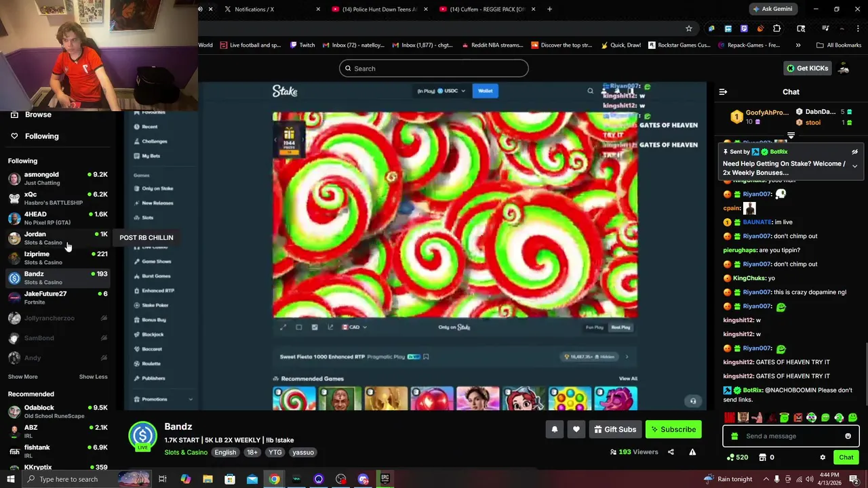This screenshot has width=868, height=488.
Task: Unpin the BotRix pinned message
Action: click(x=854, y=152)
